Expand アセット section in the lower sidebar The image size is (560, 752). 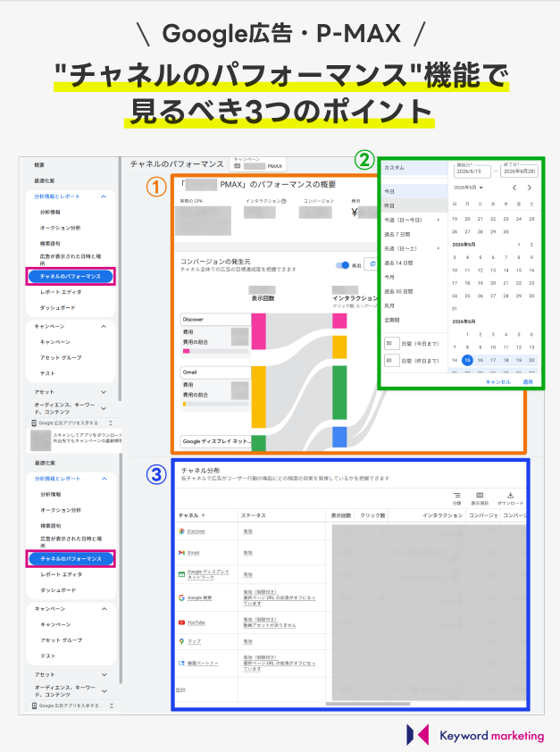tap(104, 674)
